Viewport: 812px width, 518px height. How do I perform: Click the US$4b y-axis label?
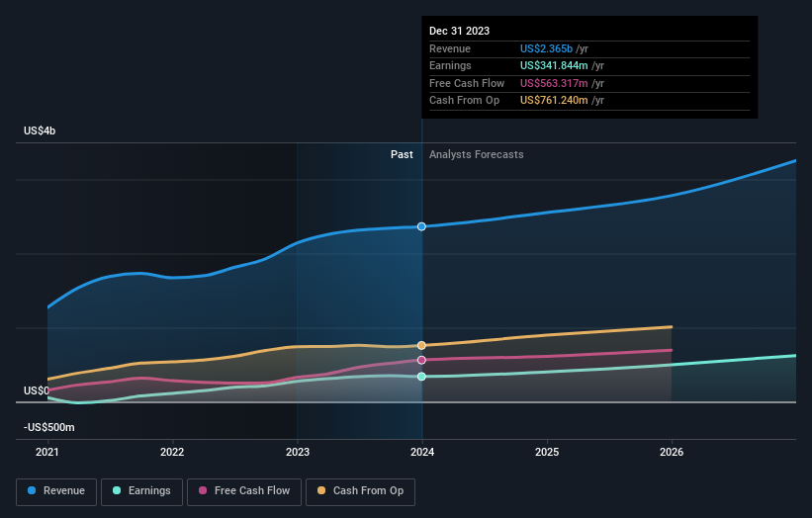tap(40, 130)
